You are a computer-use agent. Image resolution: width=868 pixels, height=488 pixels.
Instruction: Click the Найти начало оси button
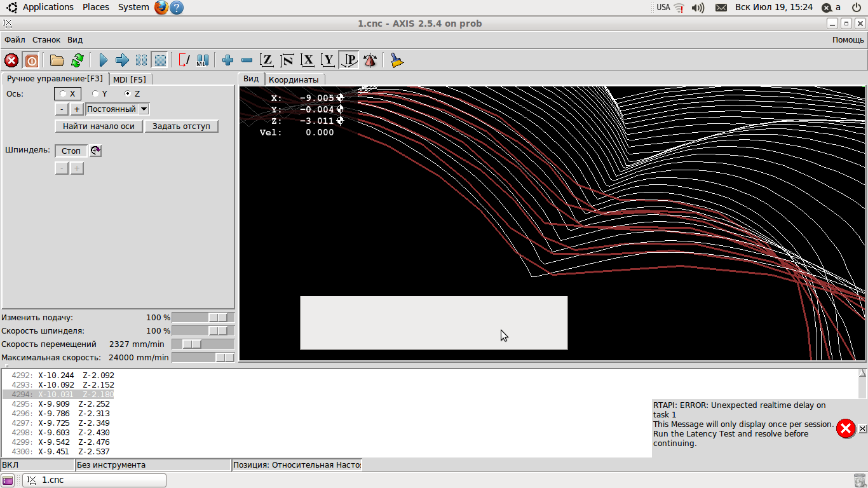click(x=98, y=126)
